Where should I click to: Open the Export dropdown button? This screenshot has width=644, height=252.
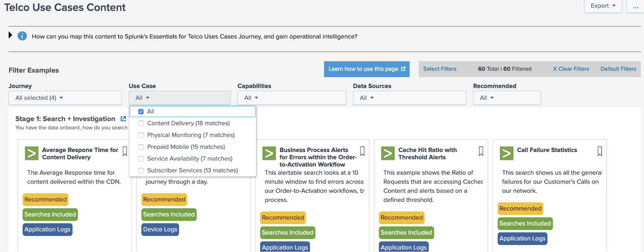pyautogui.click(x=603, y=6)
